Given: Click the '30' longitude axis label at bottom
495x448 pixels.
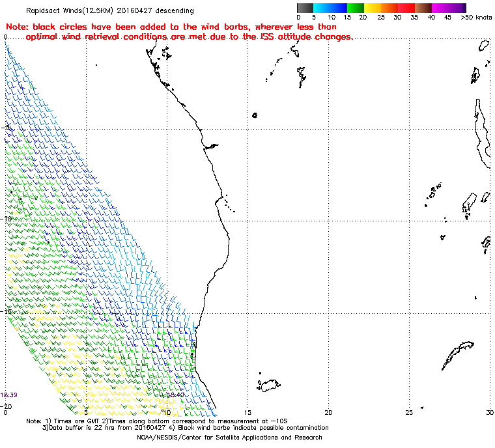Looking at the screenshot, I should (x=490, y=412).
